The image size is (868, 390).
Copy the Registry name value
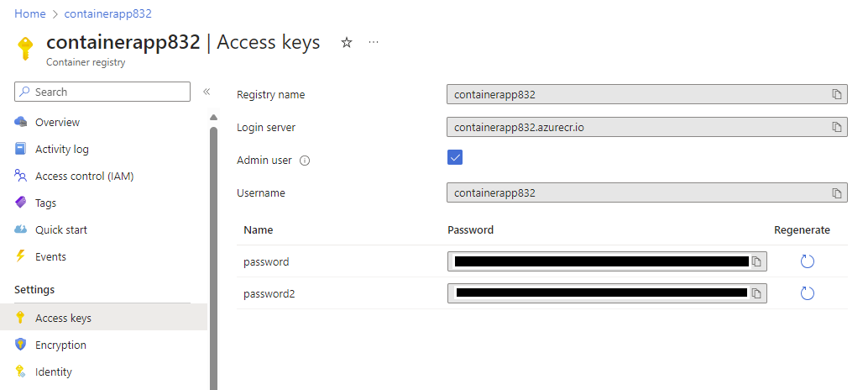click(x=836, y=94)
